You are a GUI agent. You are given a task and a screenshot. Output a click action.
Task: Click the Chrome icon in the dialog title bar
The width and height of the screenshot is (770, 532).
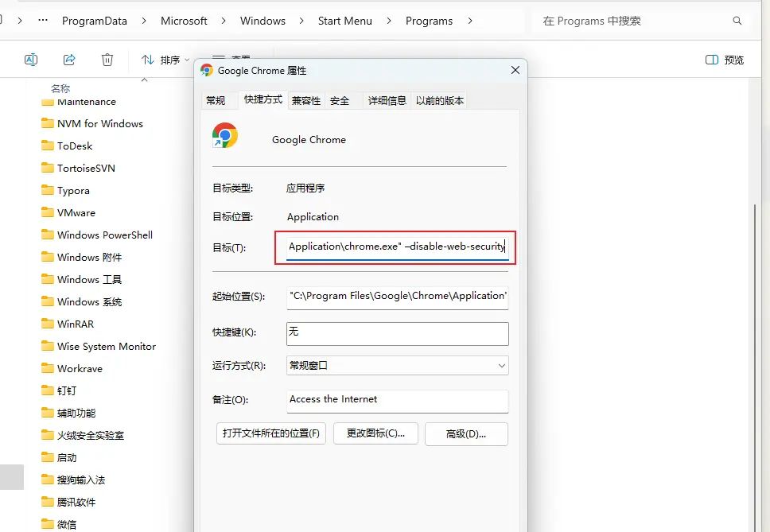(207, 70)
